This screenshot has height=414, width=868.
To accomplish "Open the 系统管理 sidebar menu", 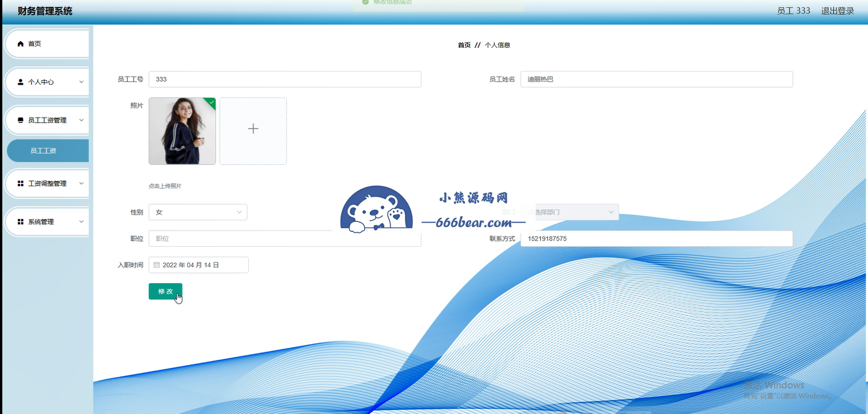I will coord(47,221).
